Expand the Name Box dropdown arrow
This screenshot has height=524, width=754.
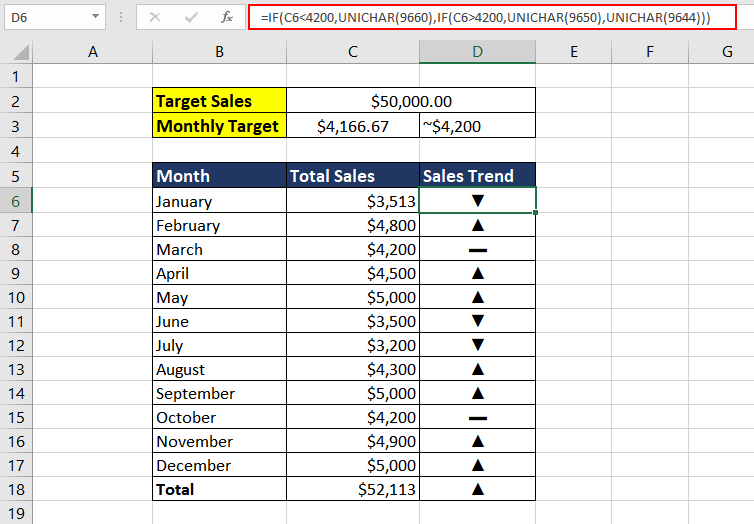(95, 17)
